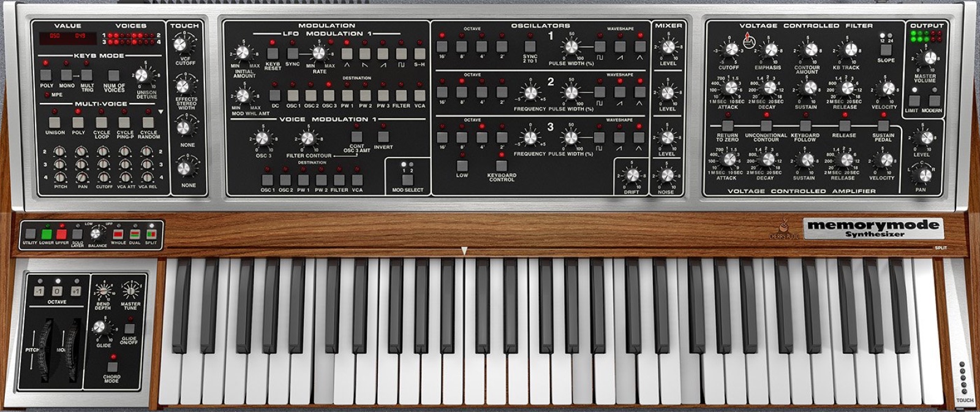Select the LFO square waveform button
This screenshot has width=980, height=412.
[x=401, y=53]
